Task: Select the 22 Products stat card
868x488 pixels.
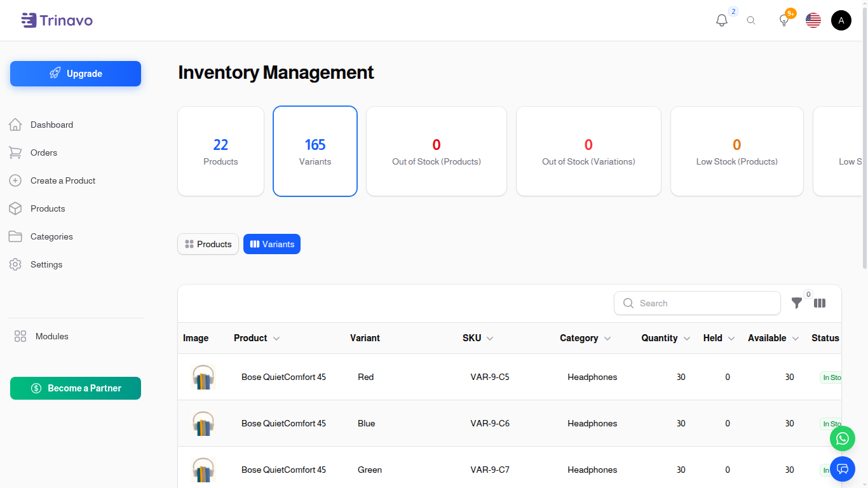Action: [220, 151]
